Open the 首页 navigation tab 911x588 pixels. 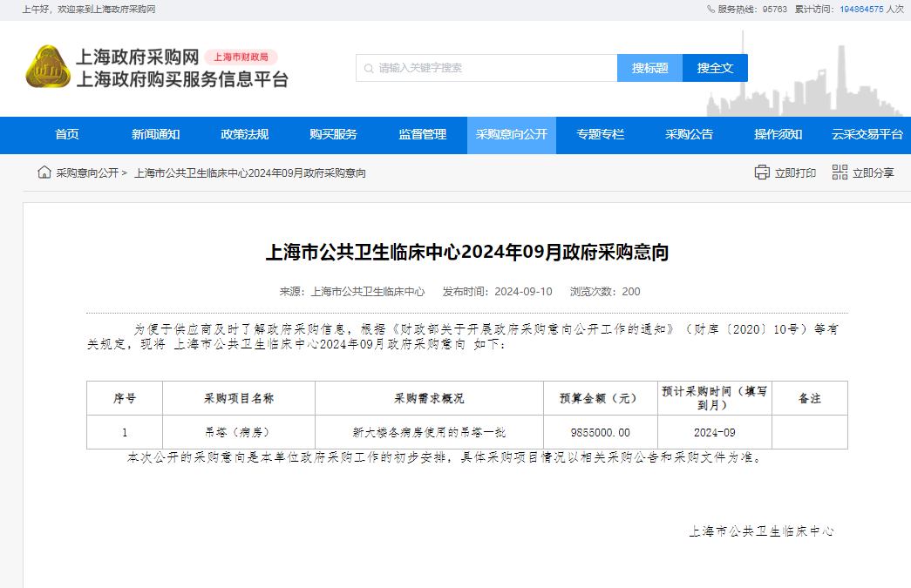pos(67,135)
